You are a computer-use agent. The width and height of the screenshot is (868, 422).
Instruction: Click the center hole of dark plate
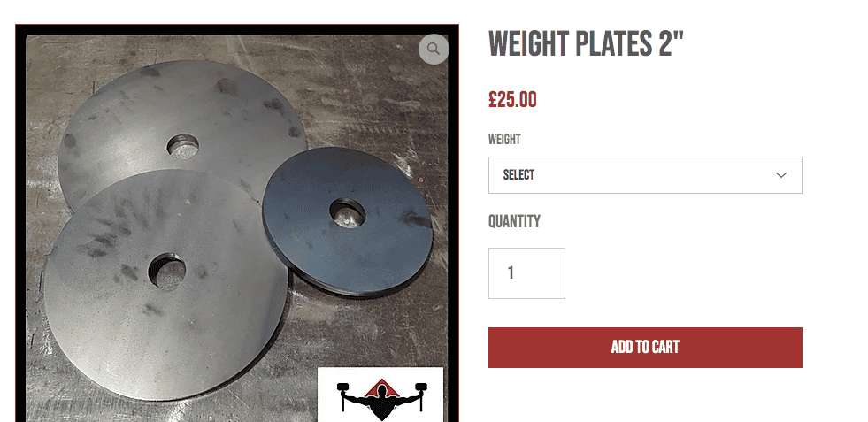point(348,213)
